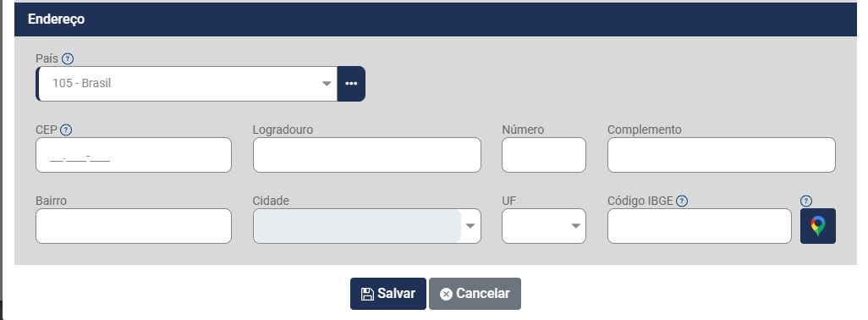
Task: Save the address with Salvar
Action: tap(388, 294)
